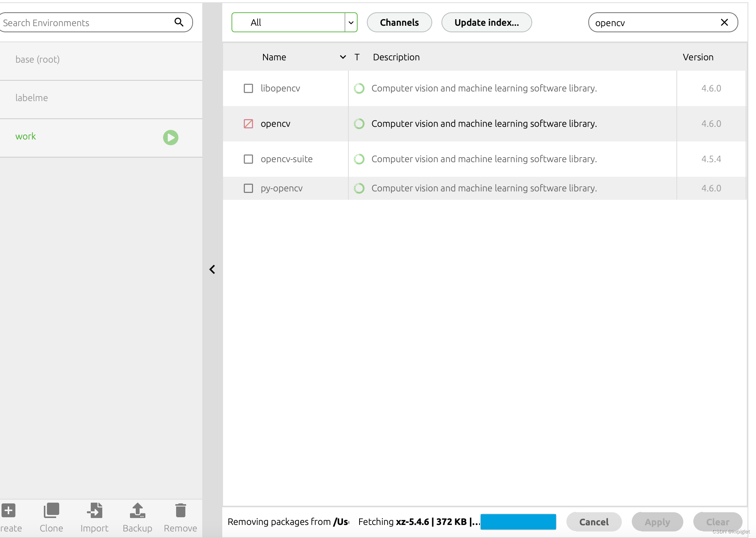Viewport: 756px width, 538px height.
Task: Click the blue fetching progress bar
Action: (x=518, y=522)
